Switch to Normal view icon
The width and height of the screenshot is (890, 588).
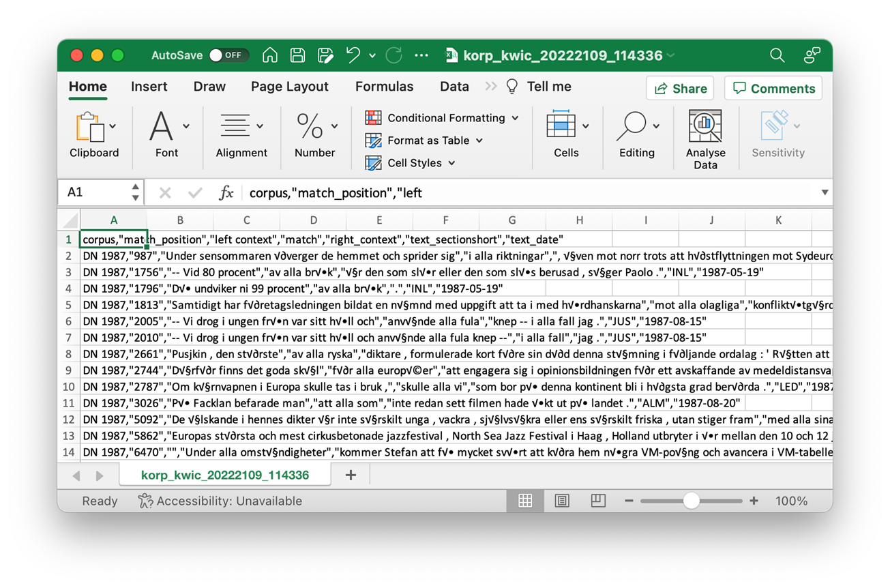(x=525, y=501)
